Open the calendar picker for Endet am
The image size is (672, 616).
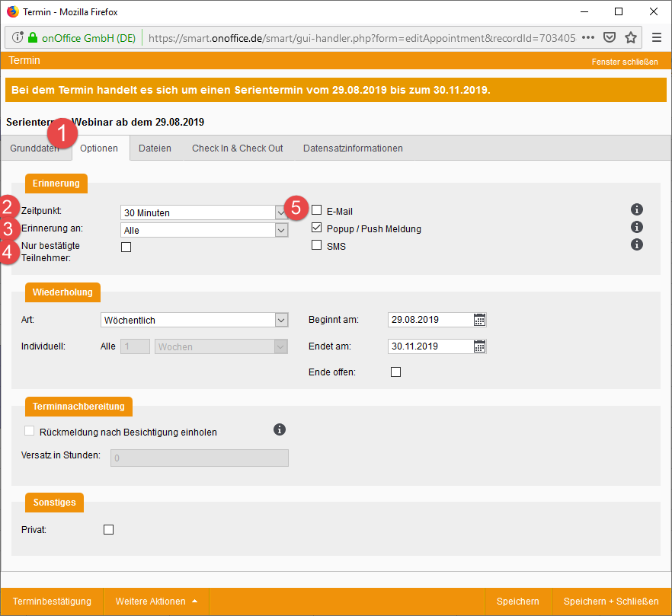coord(479,346)
